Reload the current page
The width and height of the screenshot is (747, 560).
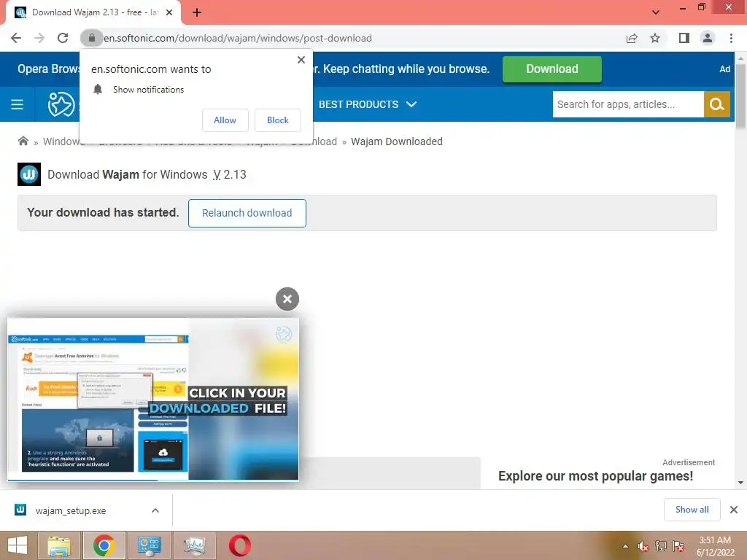pos(63,38)
